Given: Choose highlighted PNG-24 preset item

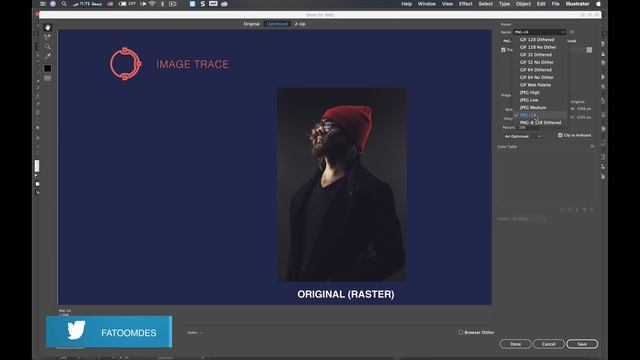Looking at the screenshot, I should pos(540,115).
